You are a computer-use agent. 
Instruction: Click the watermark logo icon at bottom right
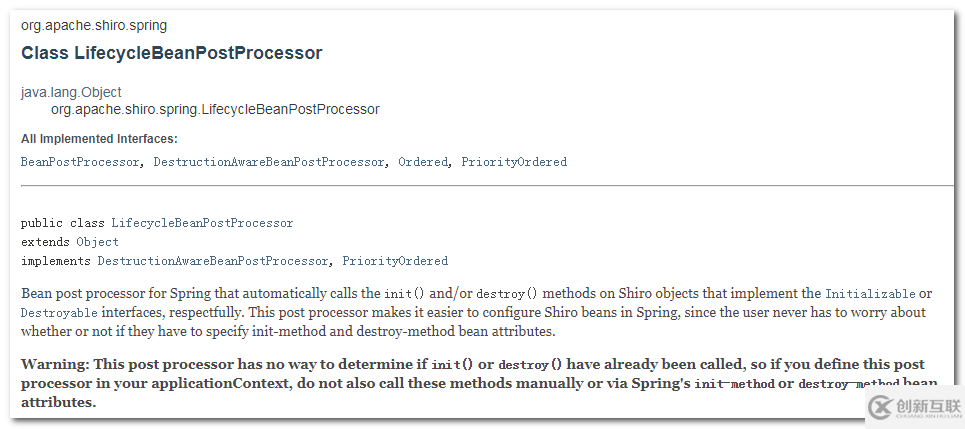[881, 407]
